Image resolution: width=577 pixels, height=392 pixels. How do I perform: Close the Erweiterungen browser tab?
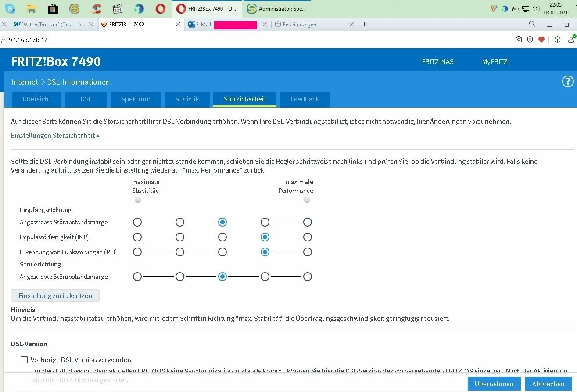[351, 25]
